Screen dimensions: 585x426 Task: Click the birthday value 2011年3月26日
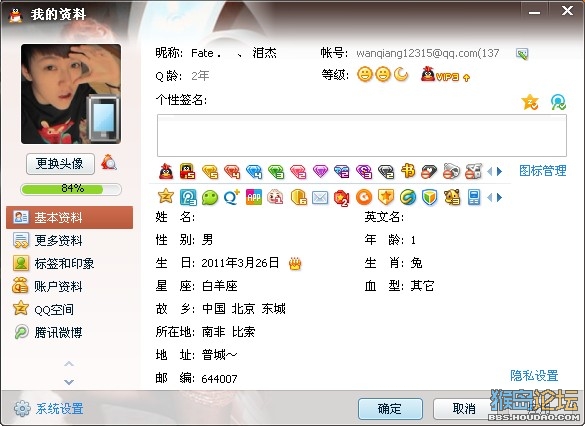(x=240, y=263)
